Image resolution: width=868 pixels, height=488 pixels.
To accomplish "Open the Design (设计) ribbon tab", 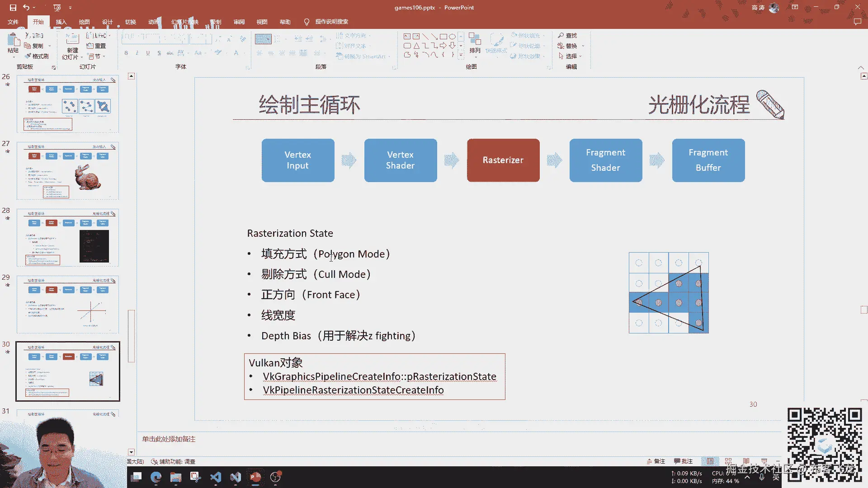I will [x=107, y=22].
